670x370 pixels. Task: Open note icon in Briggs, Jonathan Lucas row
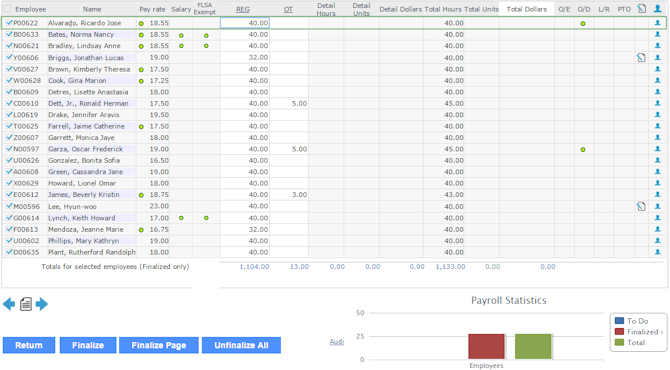[641, 58]
